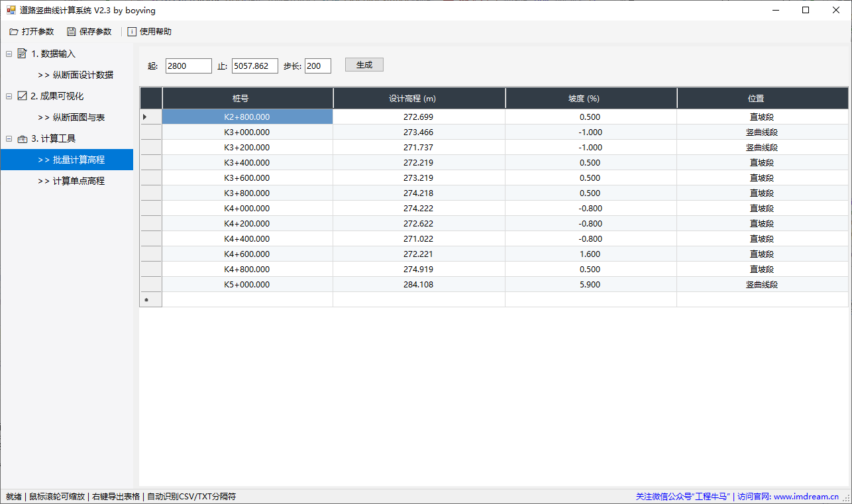The image size is (852, 504).
Task: Select the K5+000.000 station cell
Action: point(247,285)
